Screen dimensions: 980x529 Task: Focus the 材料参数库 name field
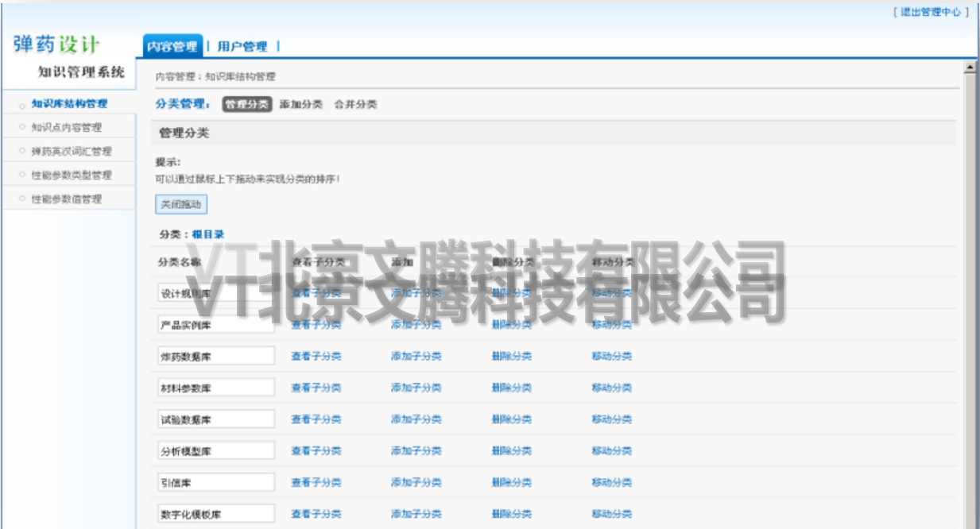215,388
